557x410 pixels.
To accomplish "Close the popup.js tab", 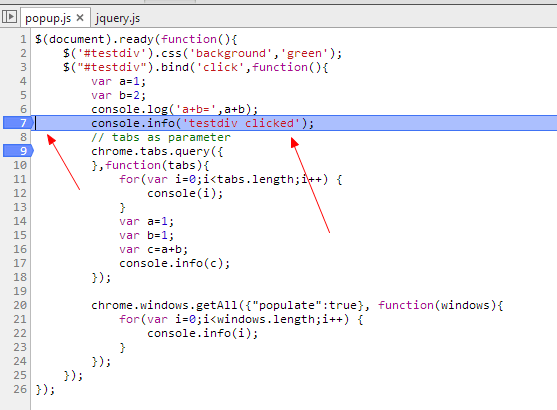I will click(x=80, y=17).
